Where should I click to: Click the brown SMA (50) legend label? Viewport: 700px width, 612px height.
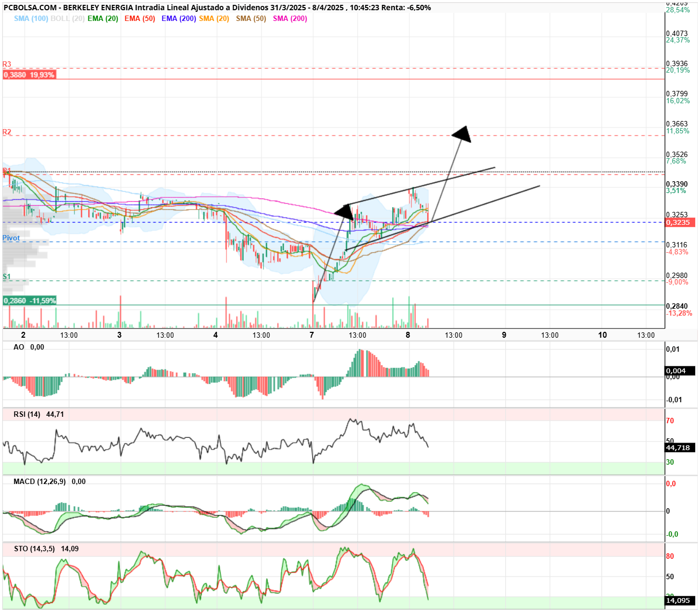click(251, 18)
